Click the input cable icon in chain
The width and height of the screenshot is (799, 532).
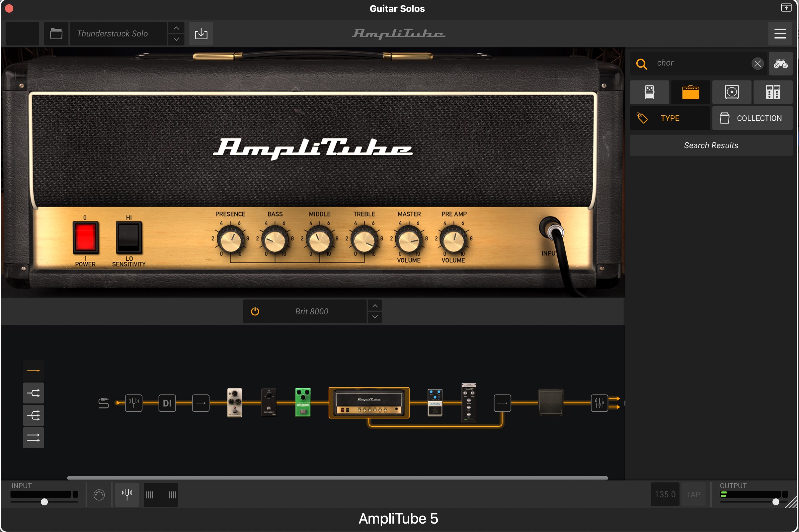pyautogui.click(x=103, y=403)
